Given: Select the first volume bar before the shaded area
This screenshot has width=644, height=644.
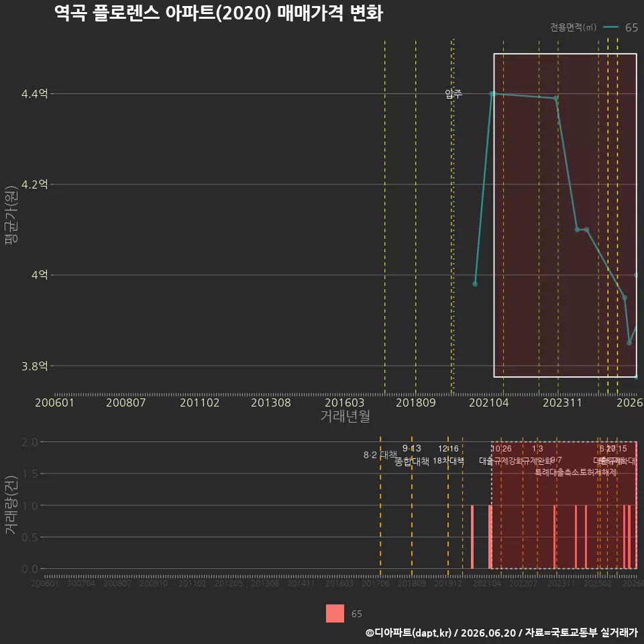Looking at the screenshot, I should 472,537.
